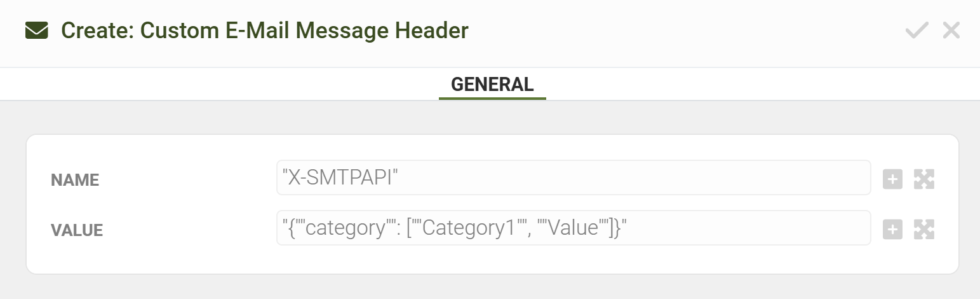The image size is (980, 299).
Task: Click the VALUE field label
Action: click(77, 230)
